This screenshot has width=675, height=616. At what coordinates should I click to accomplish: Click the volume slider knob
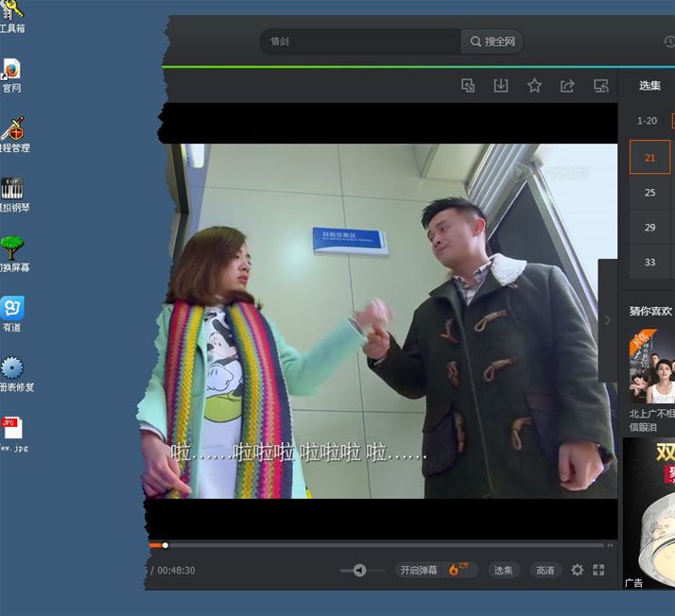pos(359,570)
